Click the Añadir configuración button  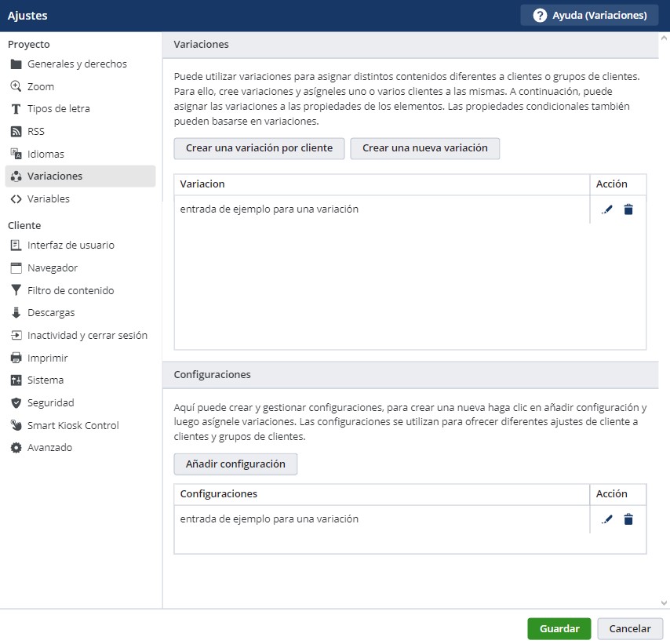tap(235, 464)
